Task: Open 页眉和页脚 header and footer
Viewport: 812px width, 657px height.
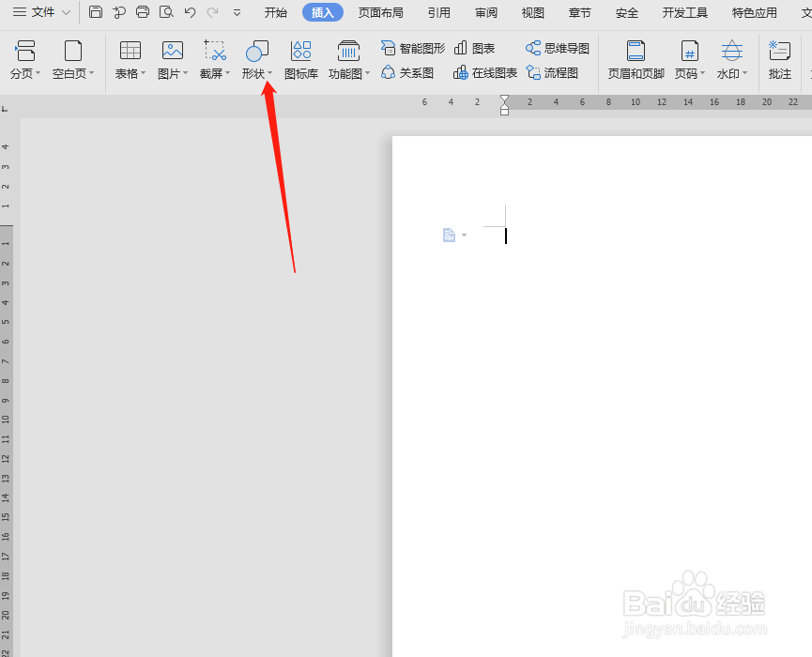Action: [636, 61]
